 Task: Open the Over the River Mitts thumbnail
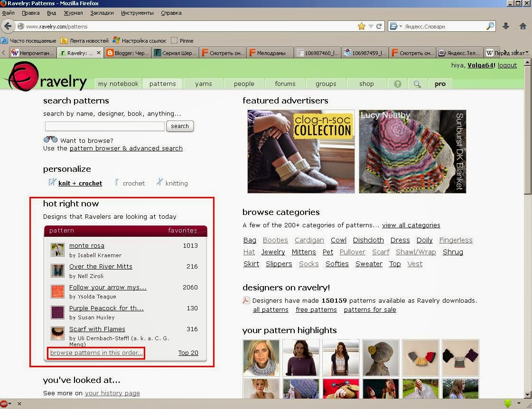click(x=57, y=270)
